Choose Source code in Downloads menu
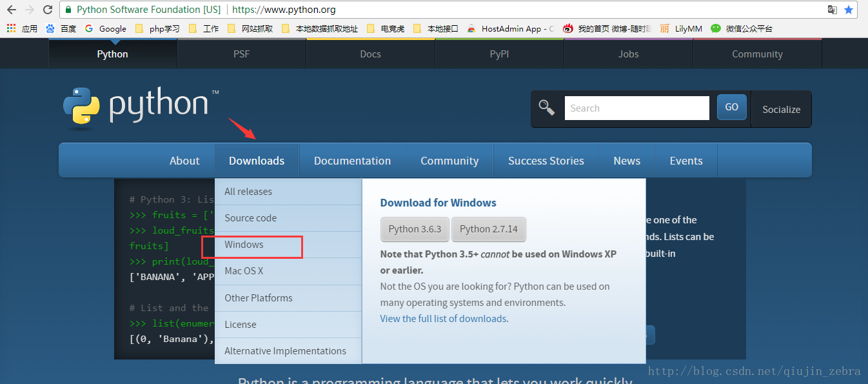 point(288,218)
